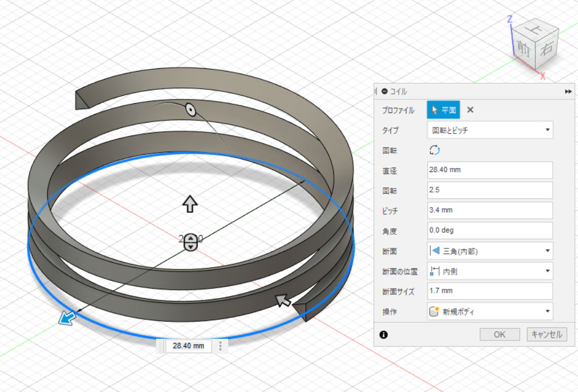Open the options menu beside canvas dimension field
Viewport: 578px width, 392px height.
click(221, 346)
